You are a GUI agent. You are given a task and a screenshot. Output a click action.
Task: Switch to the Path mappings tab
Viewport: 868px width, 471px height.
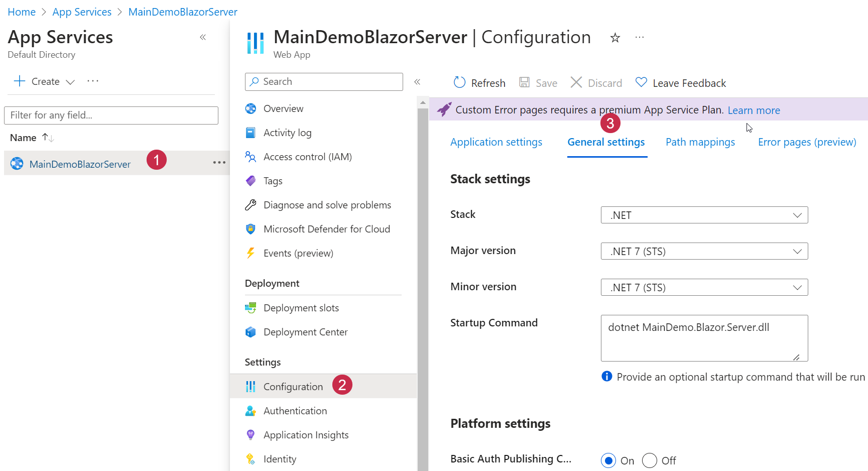(x=700, y=142)
